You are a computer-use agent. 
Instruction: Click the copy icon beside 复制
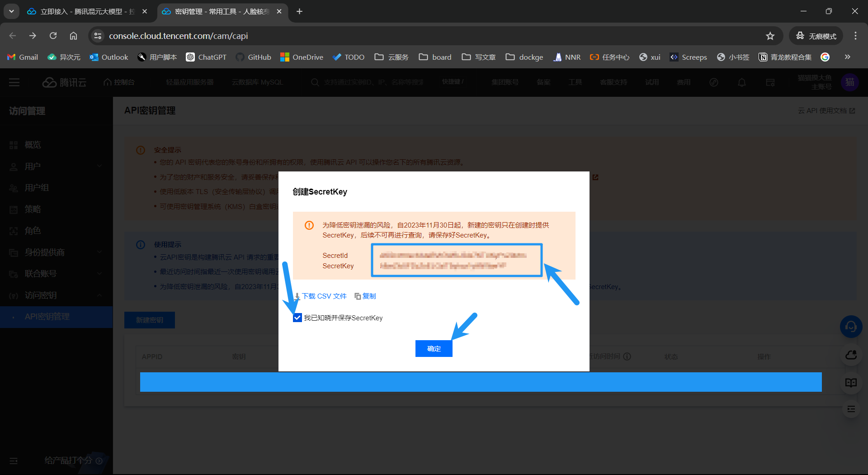point(358,296)
